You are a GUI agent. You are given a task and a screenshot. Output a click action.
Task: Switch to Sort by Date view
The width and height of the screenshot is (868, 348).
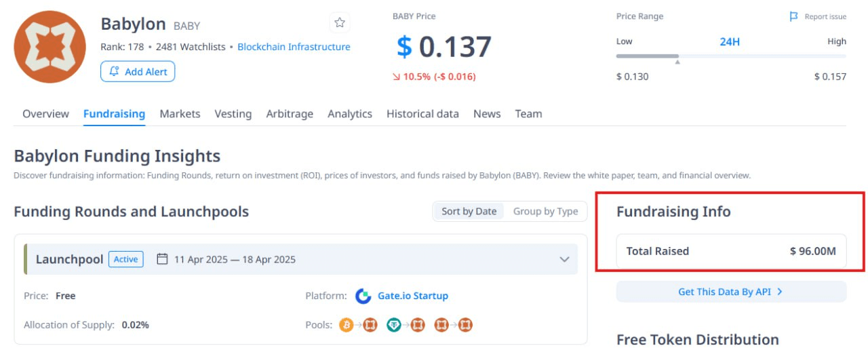point(469,212)
